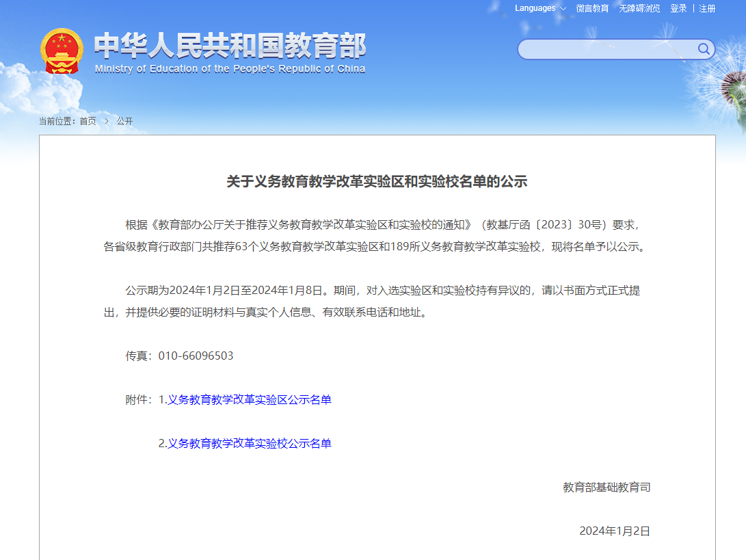746x560 pixels.
Task: Click the national emblem logo
Action: click(x=62, y=51)
